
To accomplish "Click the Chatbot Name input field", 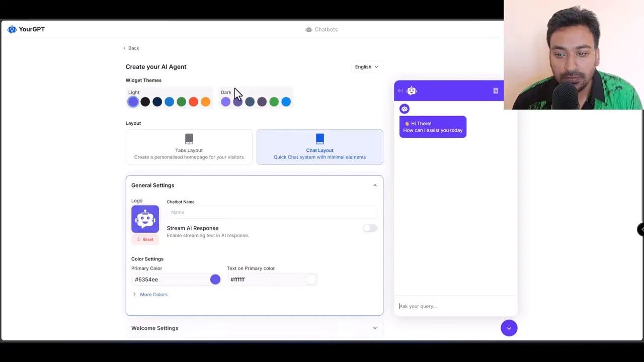I will pos(272,212).
